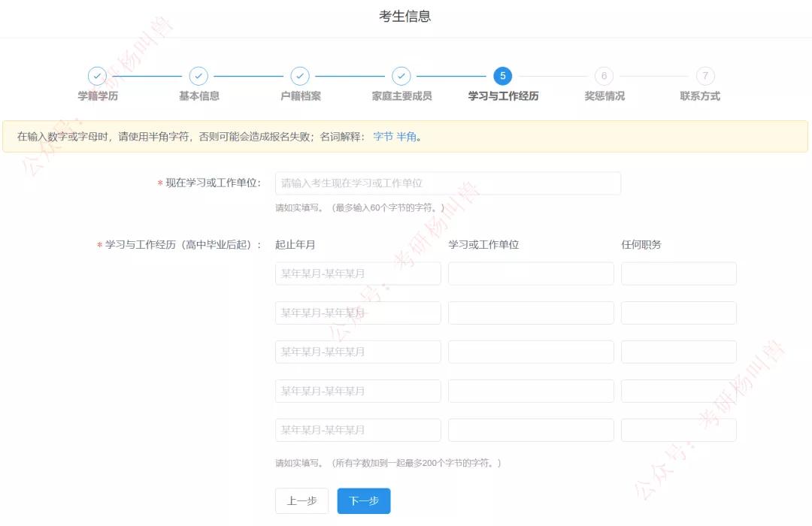The height and width of the screenshot is (526, 812).
Task: Click the blue 下一步 button
Action: coord(364,500)
